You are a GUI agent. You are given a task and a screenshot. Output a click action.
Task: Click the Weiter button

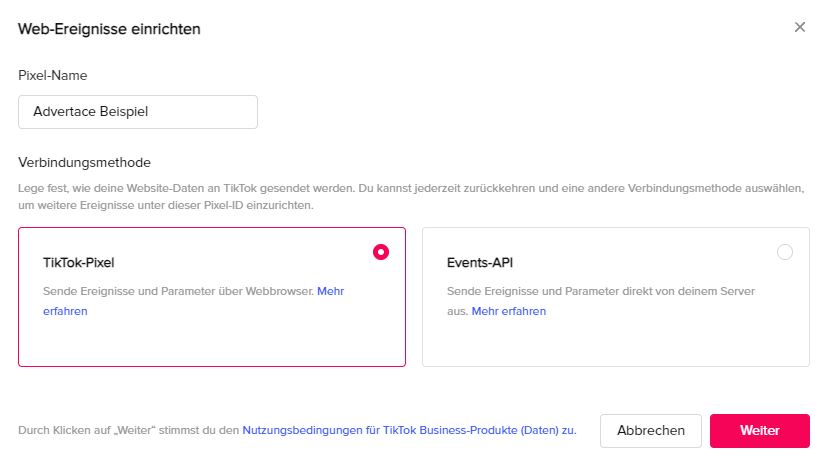[x=760, y=431]
